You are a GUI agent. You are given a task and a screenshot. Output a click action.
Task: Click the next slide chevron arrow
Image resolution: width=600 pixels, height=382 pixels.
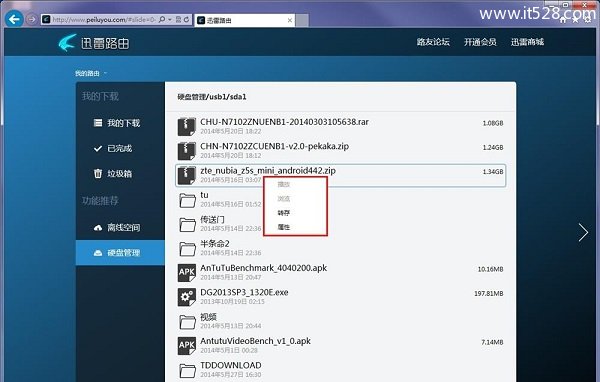583,232
